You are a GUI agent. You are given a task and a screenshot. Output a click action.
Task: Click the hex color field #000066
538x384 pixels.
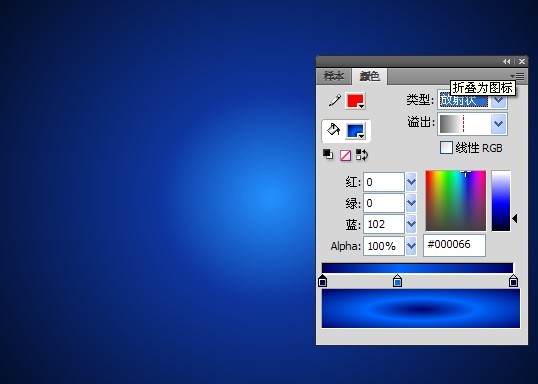coord(454,245)
